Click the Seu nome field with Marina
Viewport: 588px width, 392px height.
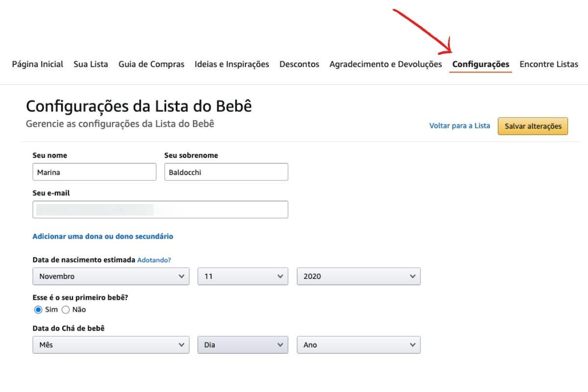coord(94,172)
